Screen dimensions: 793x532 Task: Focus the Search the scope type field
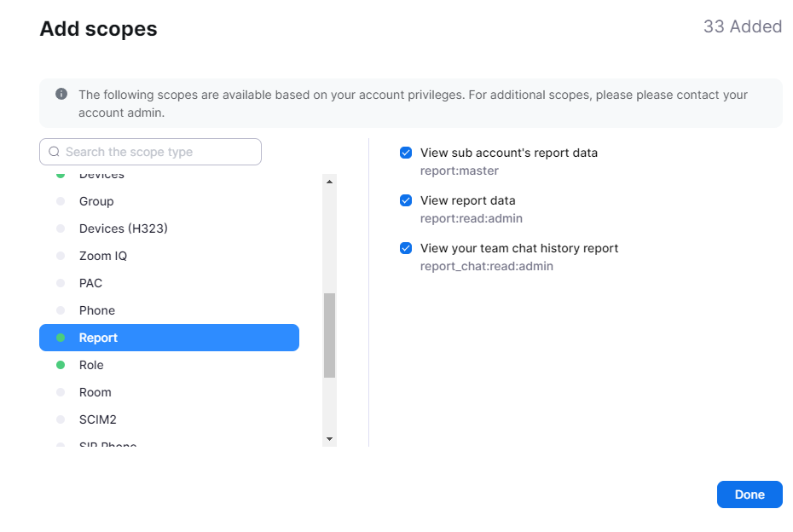[158, 152]
